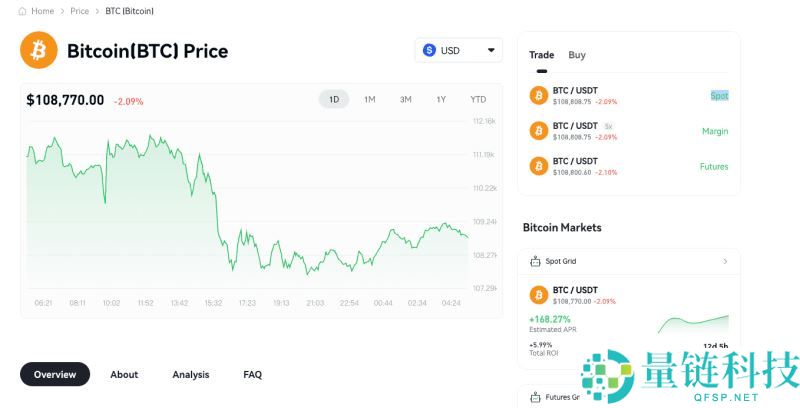The width and height of the screenshot is (800, 408).
Task: Click the BTC icon in Spot row
Action: [539, 96]
